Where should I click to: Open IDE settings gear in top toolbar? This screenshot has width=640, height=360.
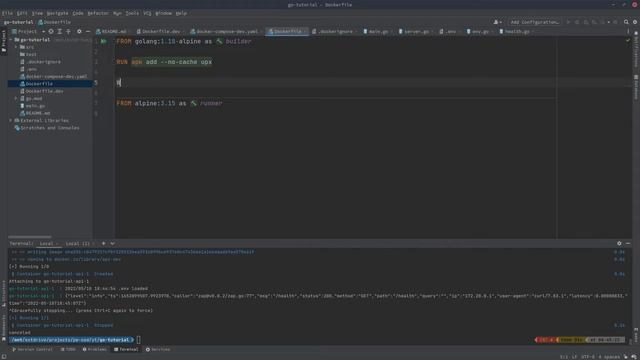click(635, 22)
